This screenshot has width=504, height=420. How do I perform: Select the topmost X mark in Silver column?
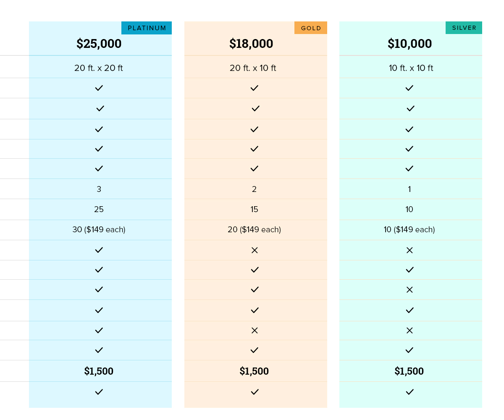click(x=409, y=250)
